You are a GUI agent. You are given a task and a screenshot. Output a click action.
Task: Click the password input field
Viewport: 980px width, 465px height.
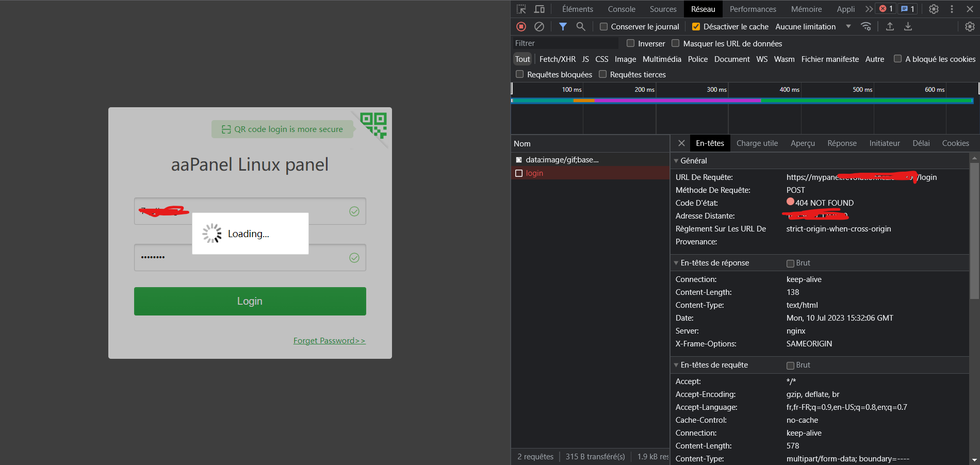pos(250,258)
